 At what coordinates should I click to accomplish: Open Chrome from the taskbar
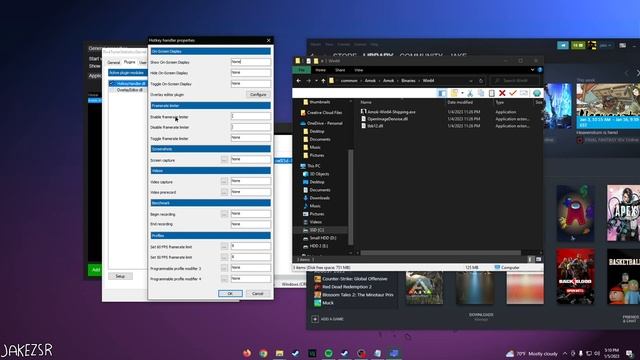coord(263,353)
